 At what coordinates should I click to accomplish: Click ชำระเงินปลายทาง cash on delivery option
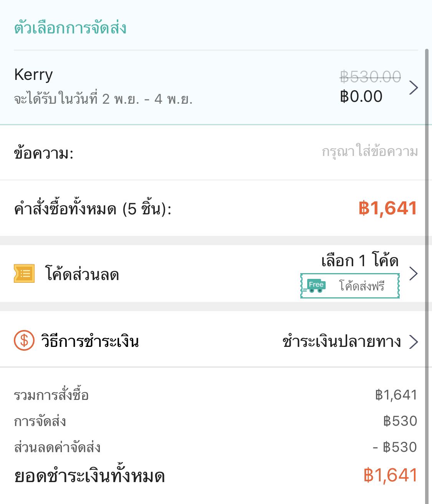341,342
